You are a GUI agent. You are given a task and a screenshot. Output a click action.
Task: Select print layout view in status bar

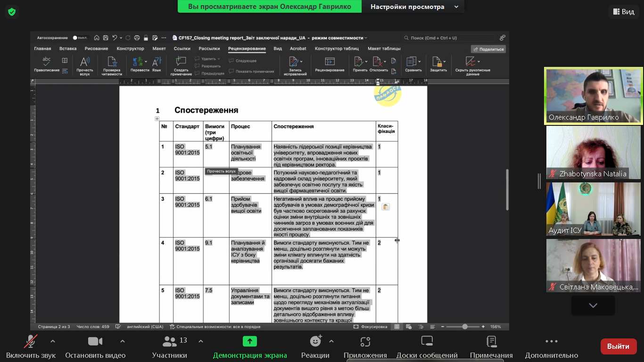tap(397, 327)
